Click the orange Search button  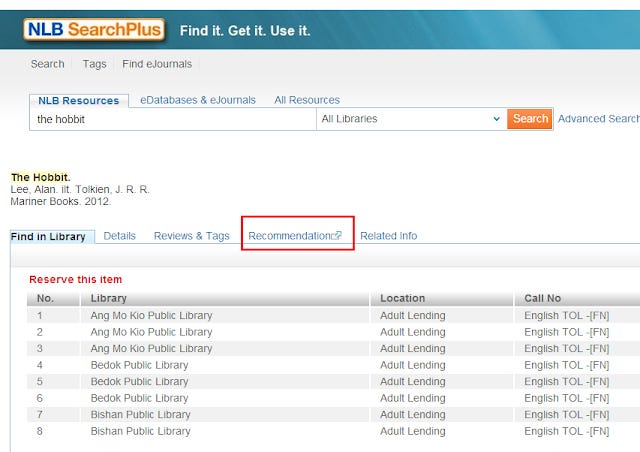coord(530,119)
